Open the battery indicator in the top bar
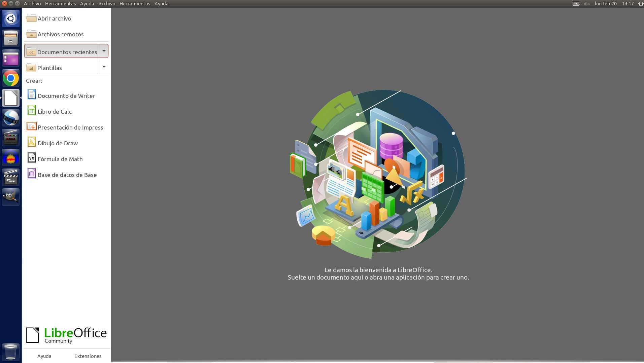Viewport: 644px width, 363px height. (576, 4)
